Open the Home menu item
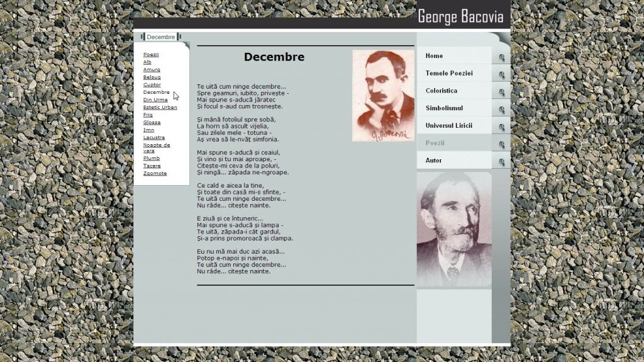This screenshot has height=362, width=644. [x=434, y=56]
